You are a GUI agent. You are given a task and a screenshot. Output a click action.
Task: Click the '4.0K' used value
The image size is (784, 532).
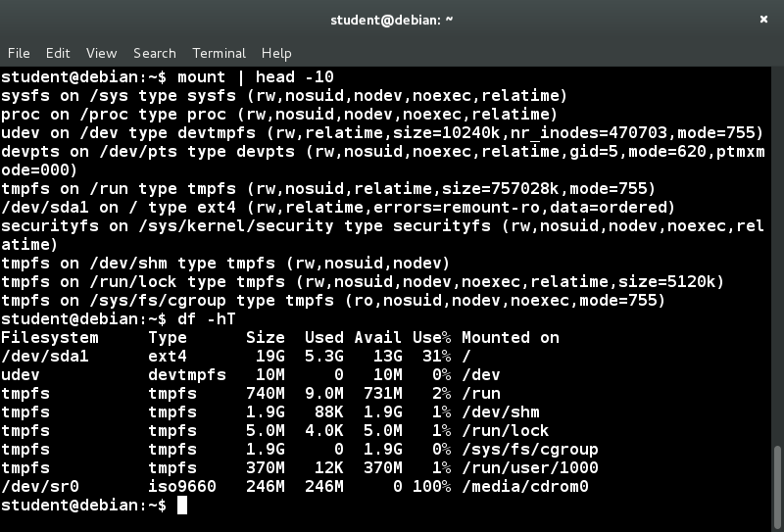[x=324, y=430]
